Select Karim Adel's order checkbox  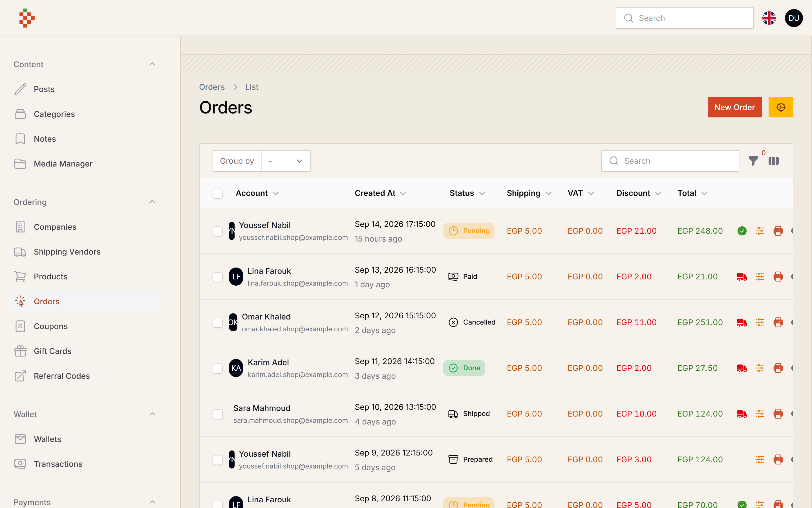pos(217,368)
